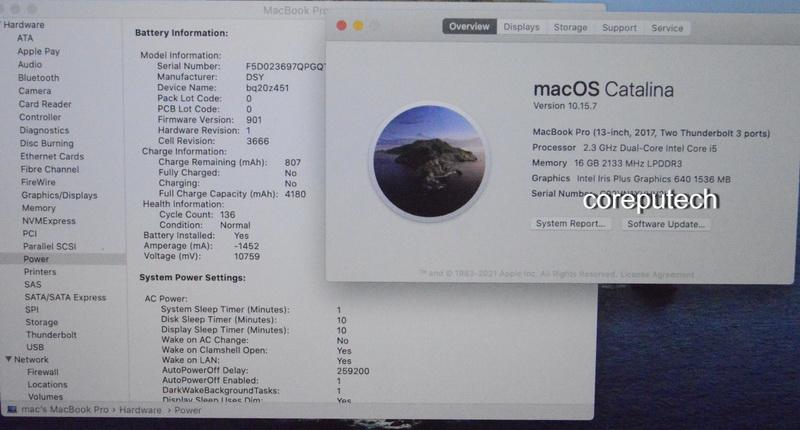
Task: Select Disc Burning entry
Action: coord(46,143)
